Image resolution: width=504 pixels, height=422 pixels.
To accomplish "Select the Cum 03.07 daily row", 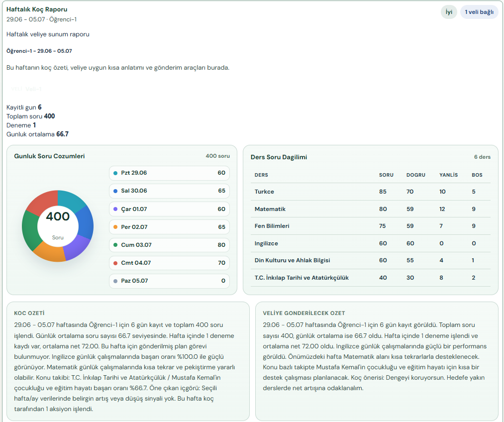I will [x=169, y=245].
